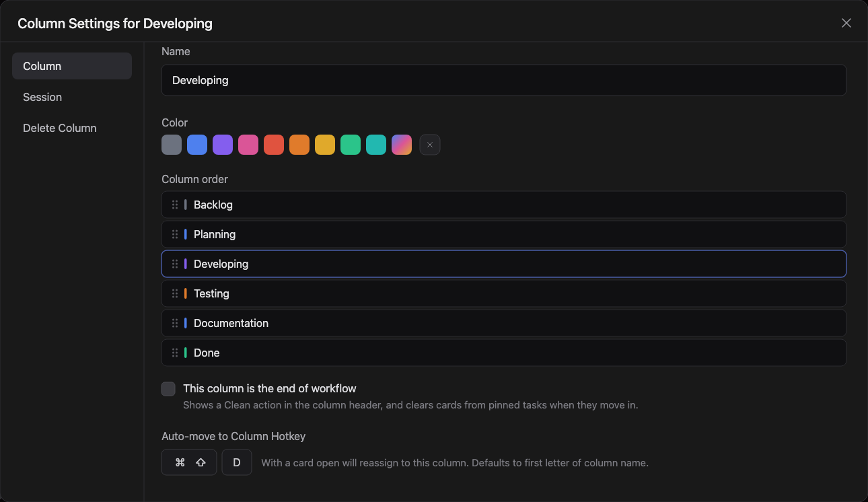Select the teal color swatch
868x502 pixels.
[376, 145]
